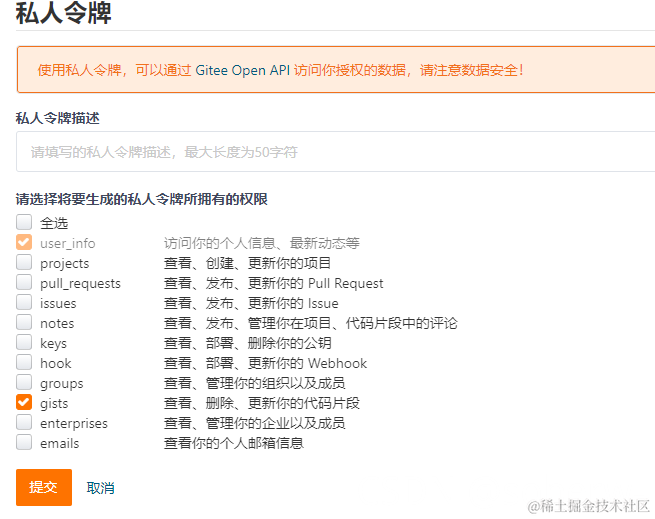Uncheck the gists permission checkbox
Viewport: 655px width, 519px height.
(x=24, y=402)
